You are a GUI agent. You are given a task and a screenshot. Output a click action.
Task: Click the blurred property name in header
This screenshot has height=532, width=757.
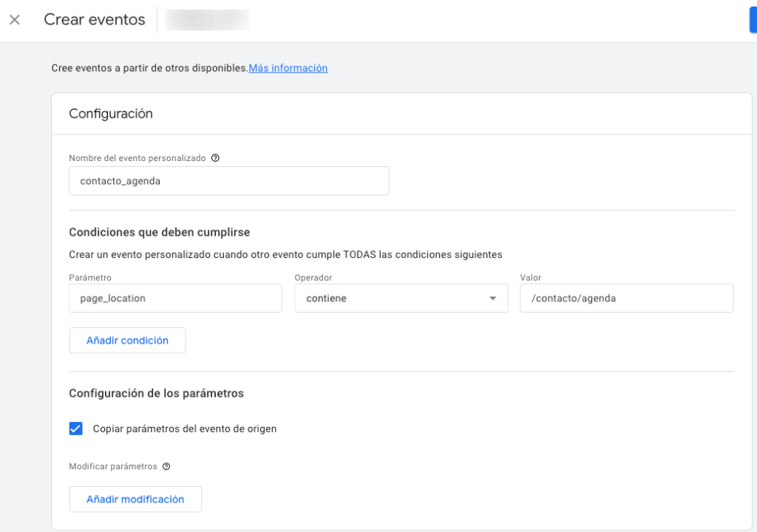click(x=208, y=20)
